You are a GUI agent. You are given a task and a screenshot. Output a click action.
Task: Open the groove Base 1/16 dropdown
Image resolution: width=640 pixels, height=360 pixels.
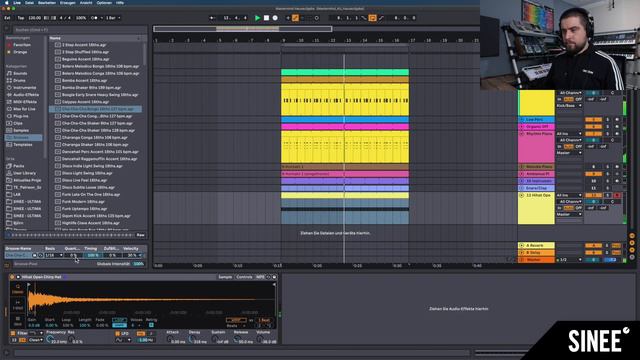point(54,256)
